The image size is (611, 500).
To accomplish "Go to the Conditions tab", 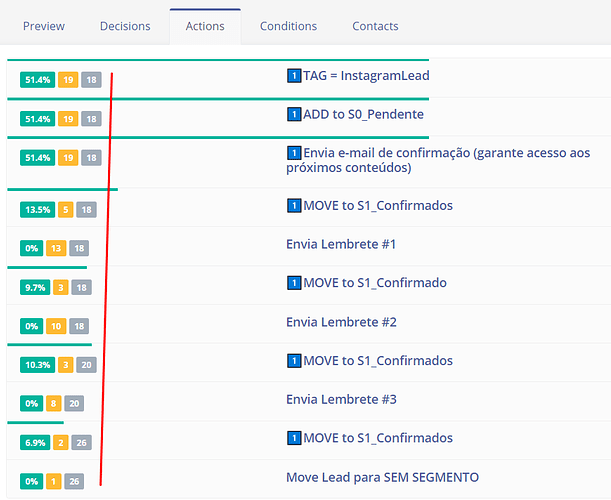I will click(288, 26).
